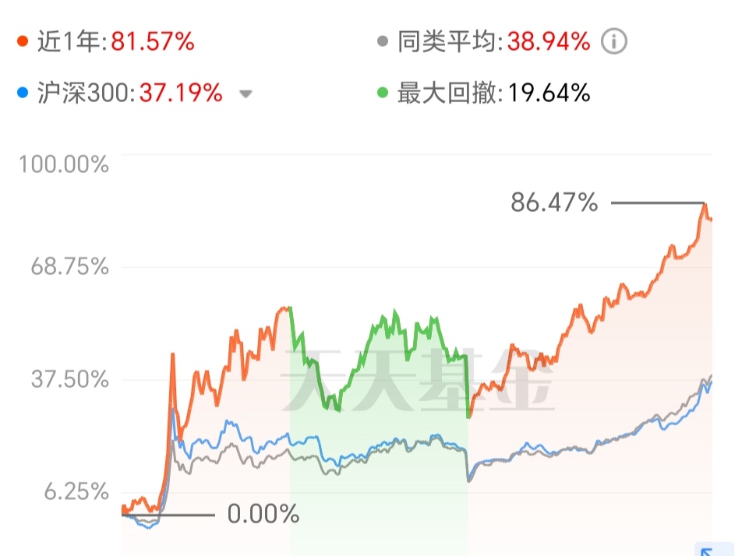Click the orange 近1年 legend dot

(x=22, y=41)
